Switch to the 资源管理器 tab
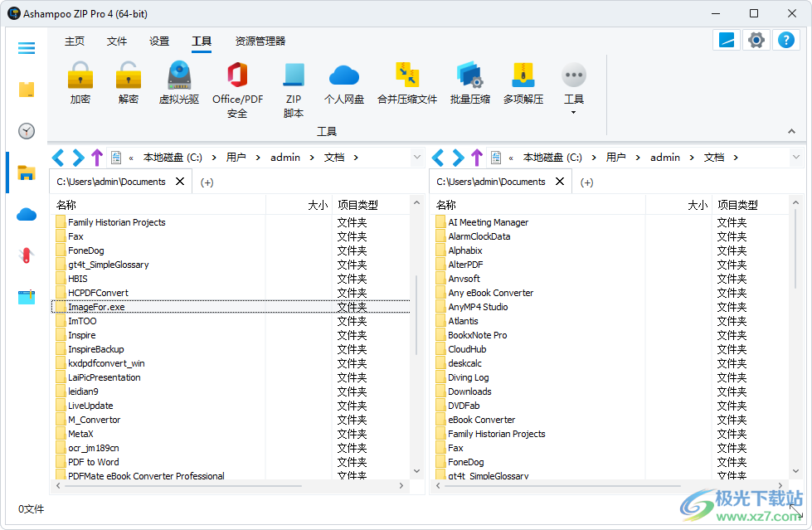 click(x=260, y=41)
